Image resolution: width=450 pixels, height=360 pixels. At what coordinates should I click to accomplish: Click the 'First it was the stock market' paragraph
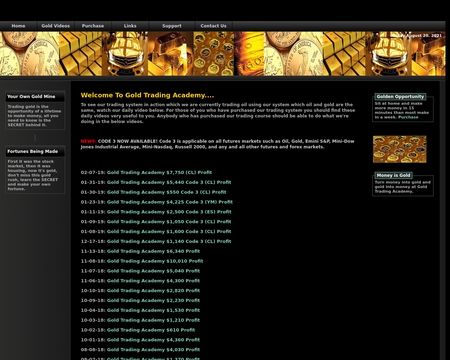(x=33, y=175)
